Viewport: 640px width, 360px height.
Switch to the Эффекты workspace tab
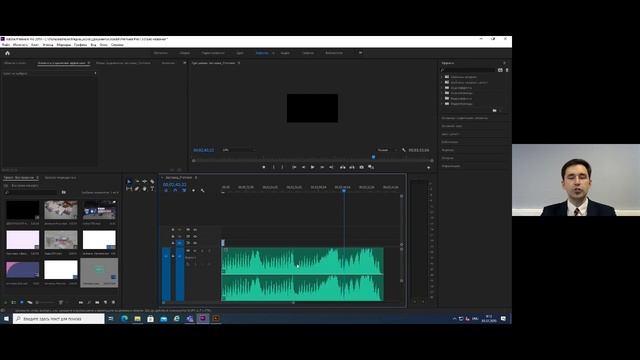click(x=262, y=53)
